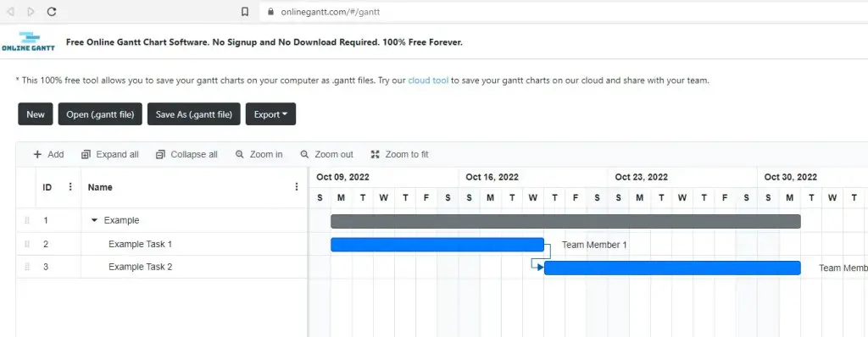The width and height of the screenshot is (868, 337).
Task: Open the Export dropdown
Action: point(270,114)
